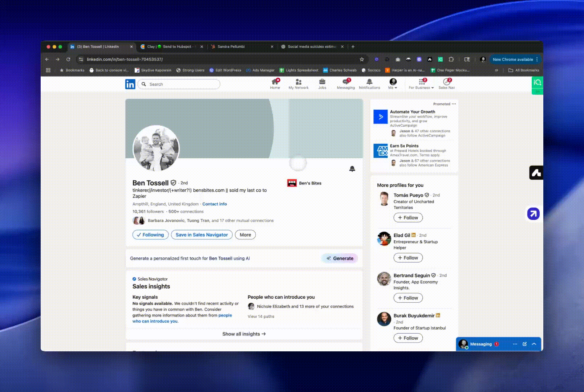Select the Ben Tossell LinkedIn tab
Image resolution: width=584 pixels, height=392 pixels.
[x=101, y=46]
